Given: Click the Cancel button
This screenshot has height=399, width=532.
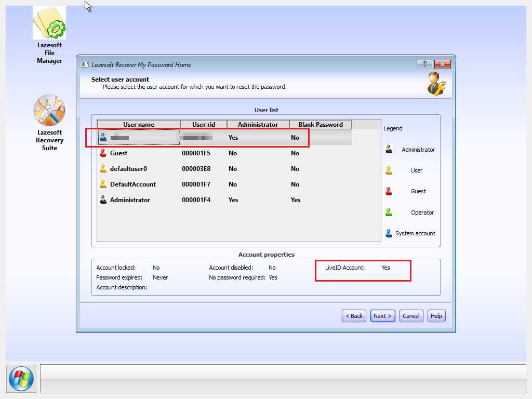Looking at the screenshot, I should (411, 316).
